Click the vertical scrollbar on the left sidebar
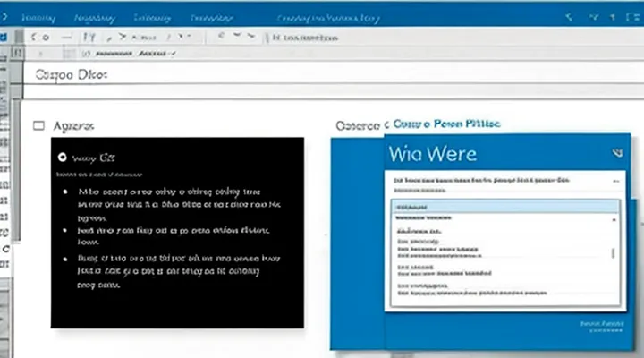This screenshot has width=644, height=358. (16, 168)
